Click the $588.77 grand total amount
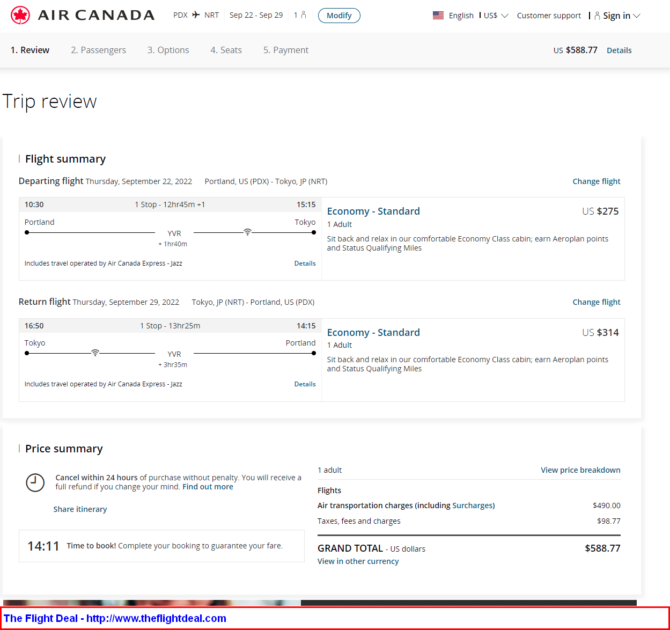The image size is (670, 630). pyautogui.click(x=602, y=548)
